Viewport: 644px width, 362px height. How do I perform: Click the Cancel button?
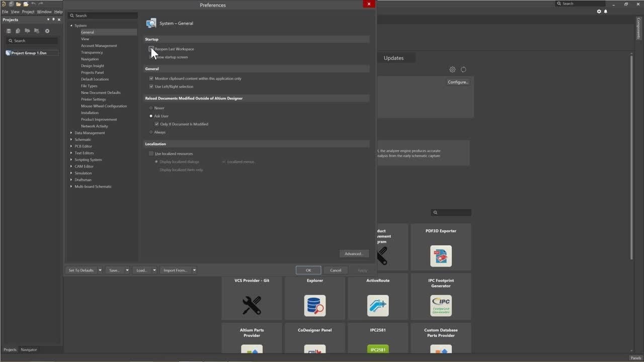[x=336, y=270]
